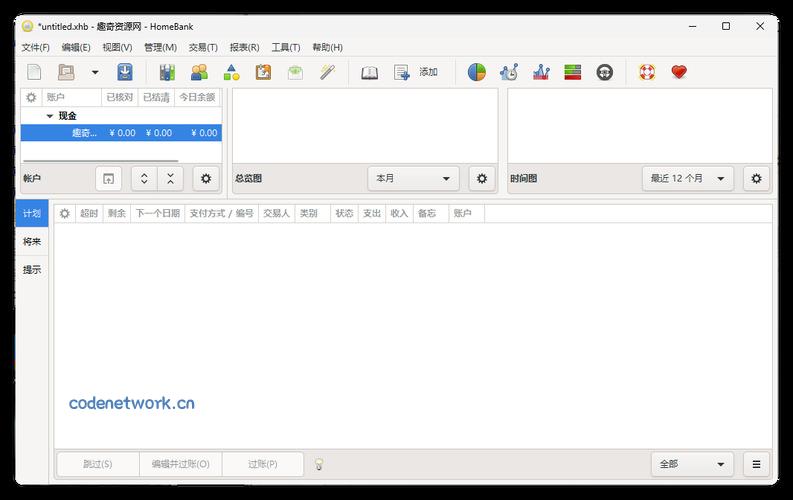Viewport: 793px width, 500px height.
Task: Open accounts panel gear settings button
Action: click(206, 178)
